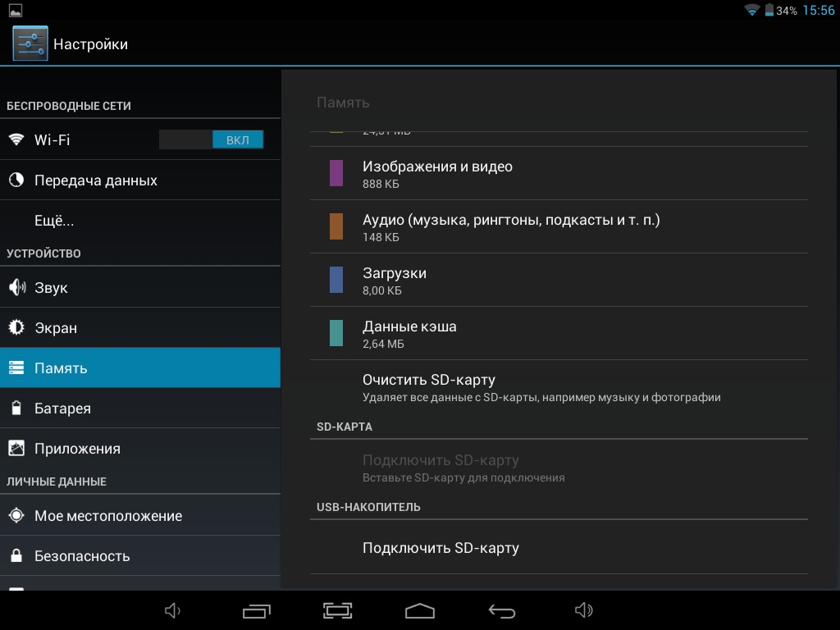The image size is (840, 630).
Task: Tap the Settings app icon in header
Action: click(x=30, y=43)
